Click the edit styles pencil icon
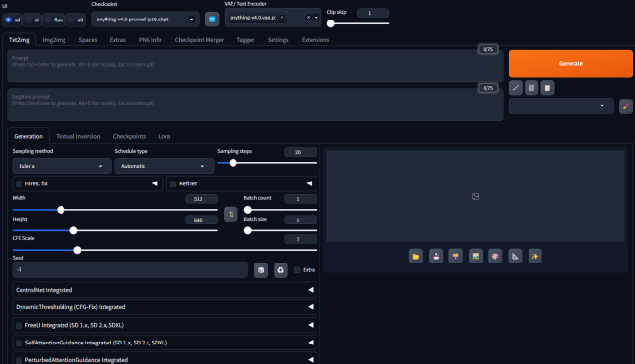This screenshot has height=364, width=635. [626, 106]
